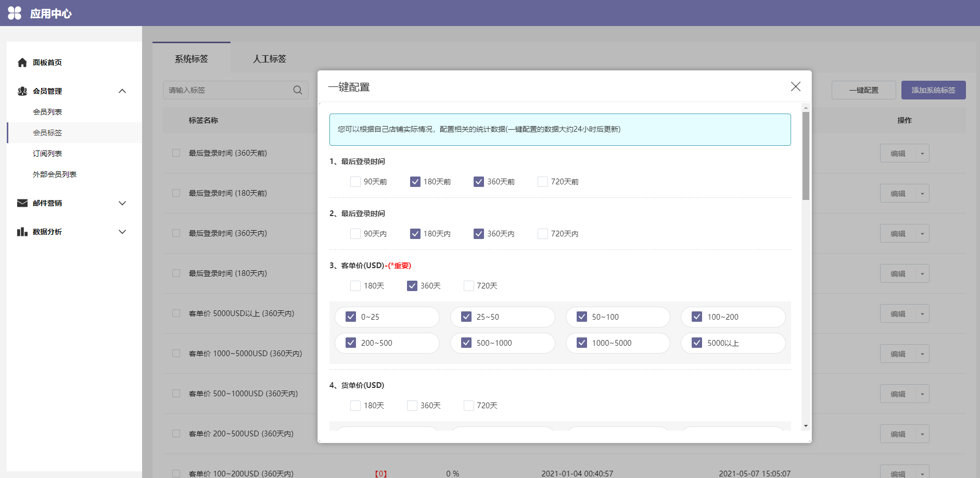The image size is (980, 478).
Task: Click the search magnifier icon in tag field
Action: coord(298,90)
